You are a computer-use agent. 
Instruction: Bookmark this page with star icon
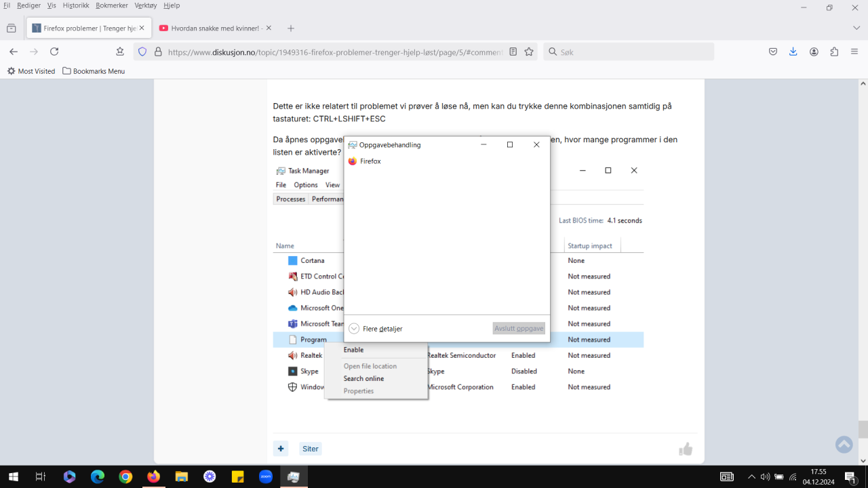click(x=529, y=52)
